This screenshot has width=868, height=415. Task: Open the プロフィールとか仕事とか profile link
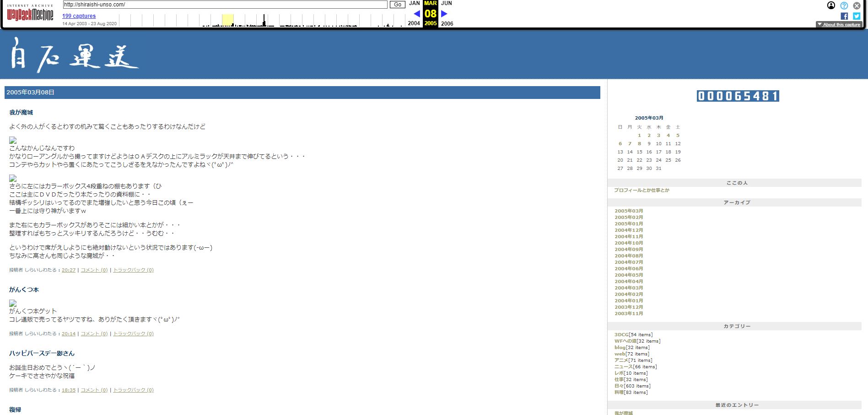point(642,190)
